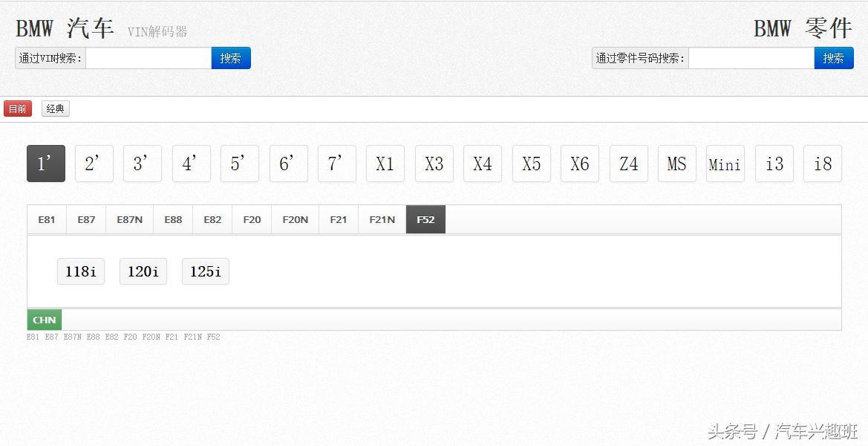Click the VIN解码器 subtitle text

tap(157, 32)
